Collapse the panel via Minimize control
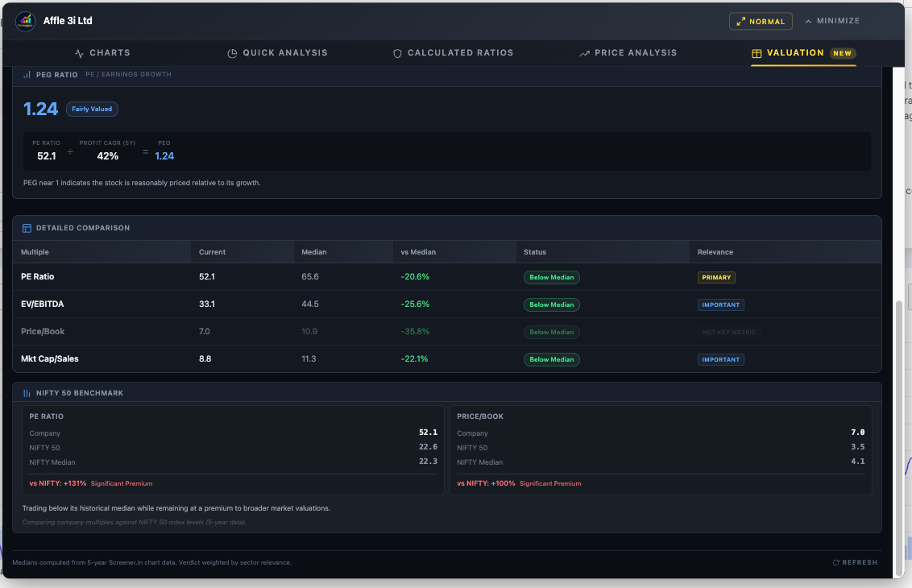Screen dimensions: 912x588 [x=831, y=21]
